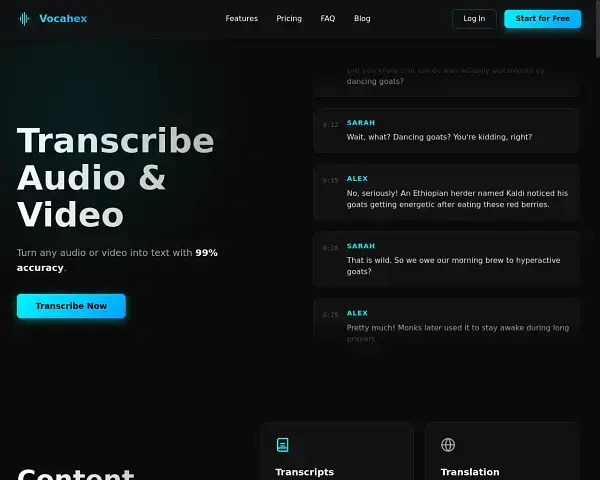Jump to the 0:19 transcript timestamp
The width and height of the screenshot is (600, 480).
pos(330,181)
